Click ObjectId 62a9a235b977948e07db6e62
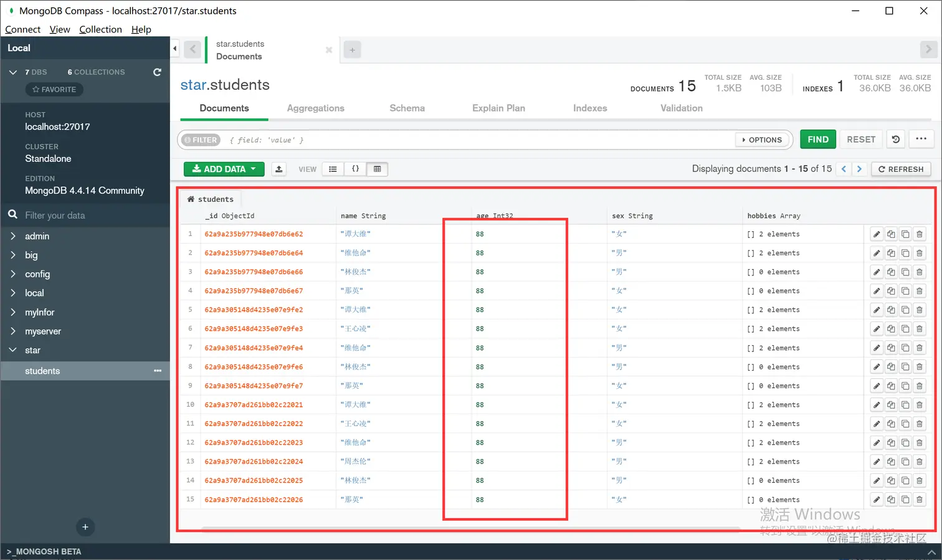Image resolution: width=942 pixels, height=560 pixels. 254,234
